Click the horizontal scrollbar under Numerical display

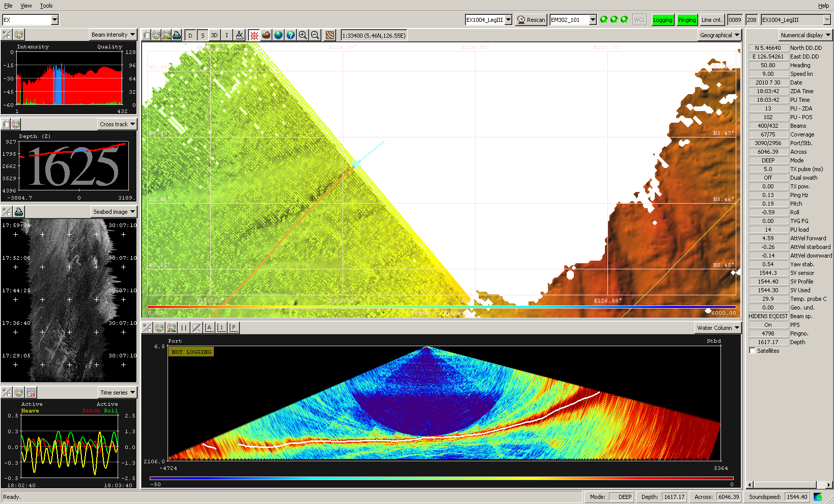click(789, 485)
